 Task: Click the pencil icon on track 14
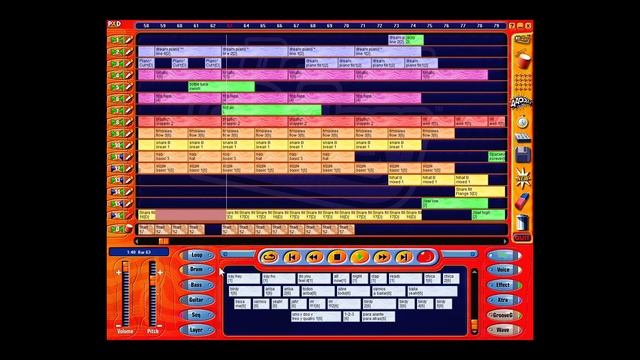point(129,191)
